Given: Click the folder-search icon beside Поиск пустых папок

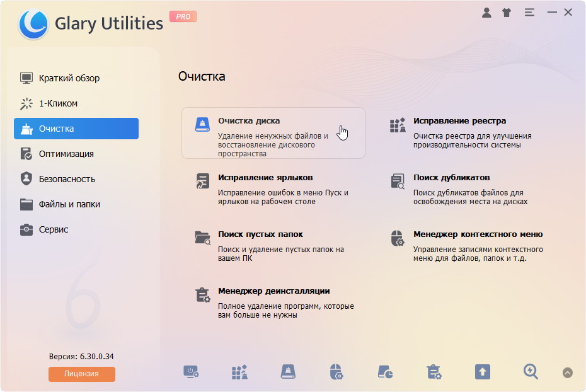Looking at the screenshot, I should [202, 238].
